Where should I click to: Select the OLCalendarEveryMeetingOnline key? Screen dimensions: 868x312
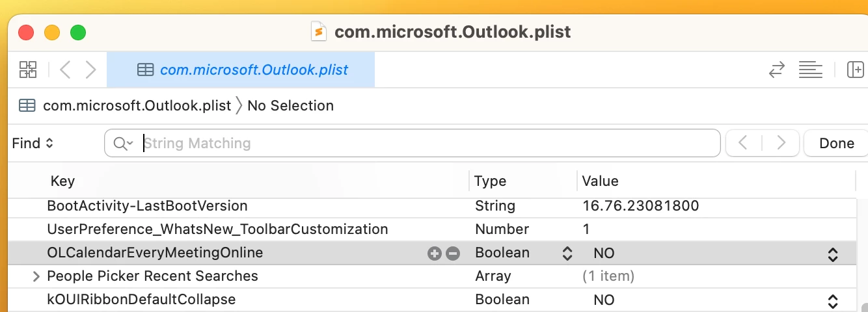pyautogui.click(x=155, y=253)
